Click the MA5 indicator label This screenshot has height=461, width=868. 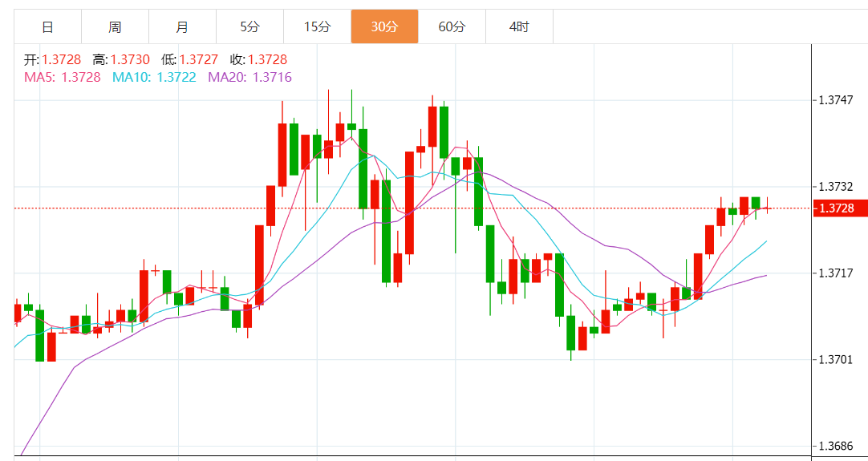pos(63,77)
